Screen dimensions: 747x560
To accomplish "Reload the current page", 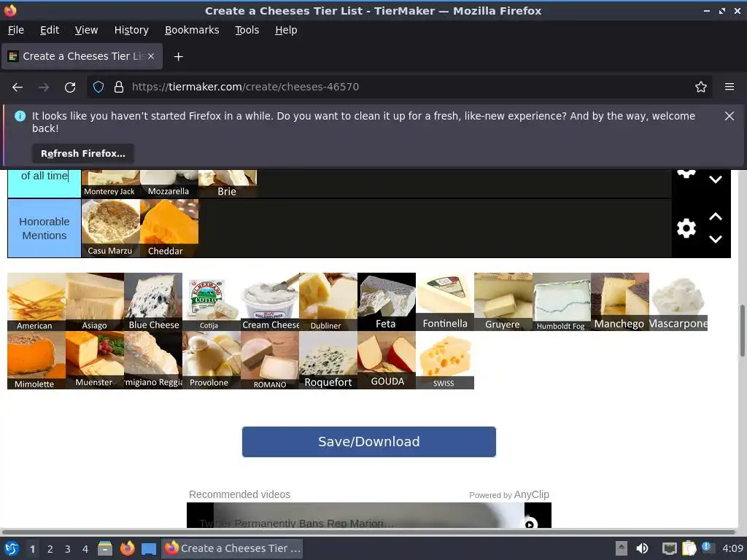I will 70,87.
